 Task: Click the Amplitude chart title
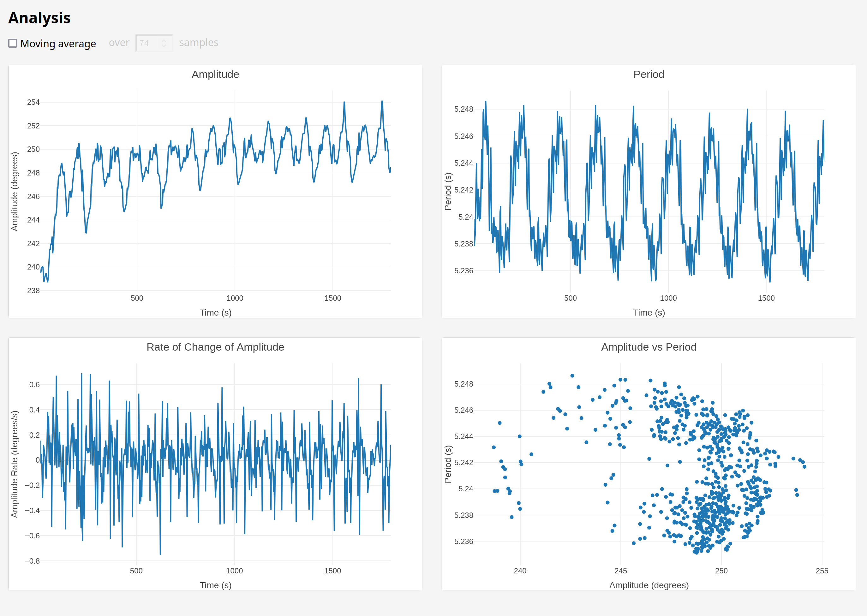215,74
